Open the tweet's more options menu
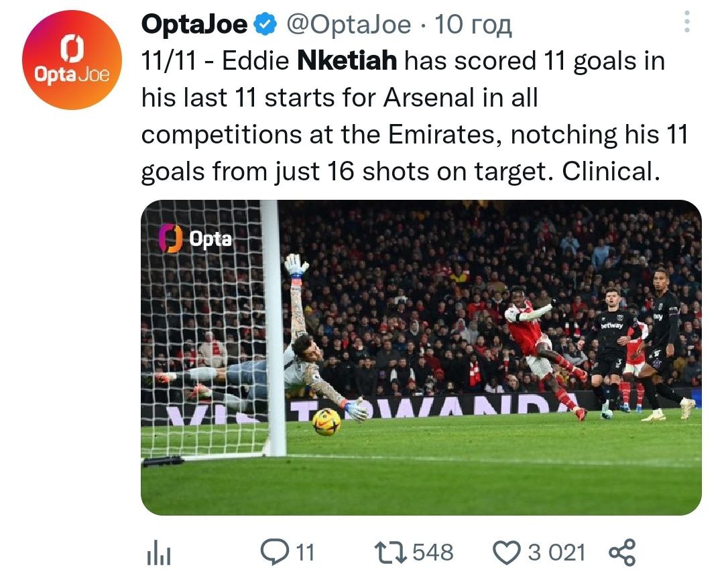Image resolution: width=724 pixels, height=588 pixels. [x=686, y=23]
